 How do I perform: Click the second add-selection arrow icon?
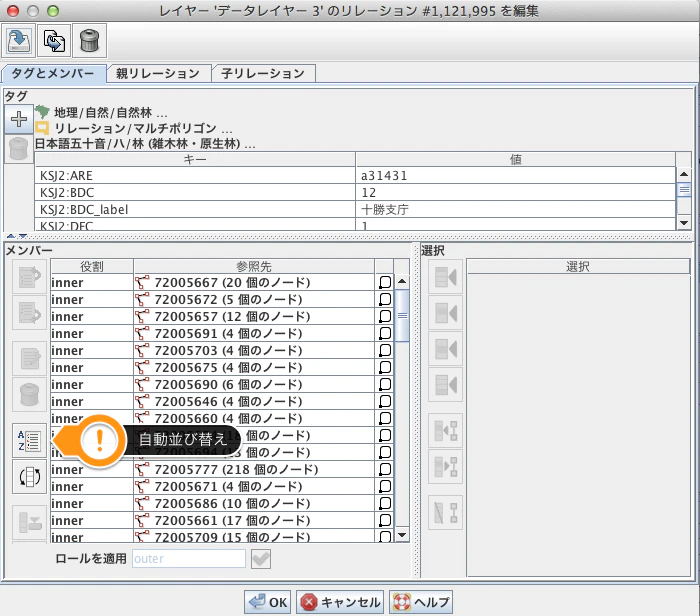[446, 312]
